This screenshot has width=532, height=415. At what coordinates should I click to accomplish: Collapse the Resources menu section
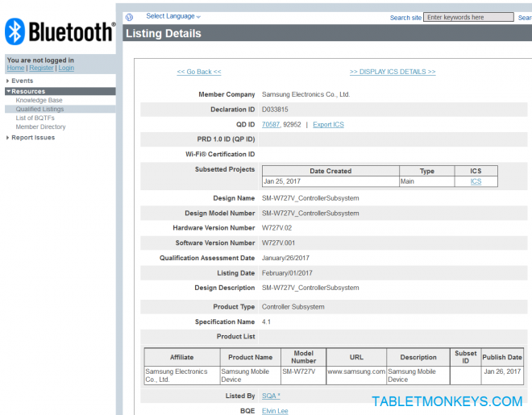pyautogui.click(x=60, y=91)
